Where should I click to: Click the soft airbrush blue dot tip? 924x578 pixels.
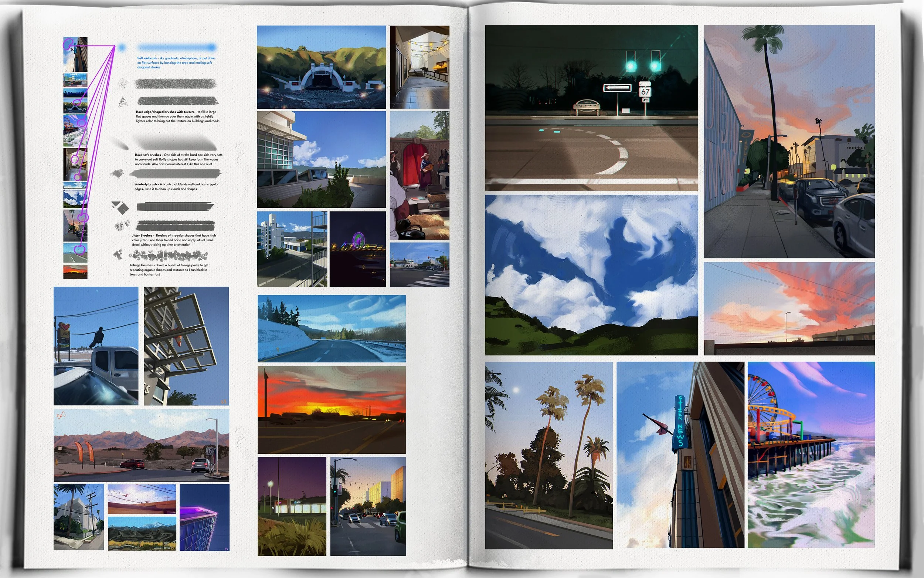pyautogui.click(x=122, y=47)
